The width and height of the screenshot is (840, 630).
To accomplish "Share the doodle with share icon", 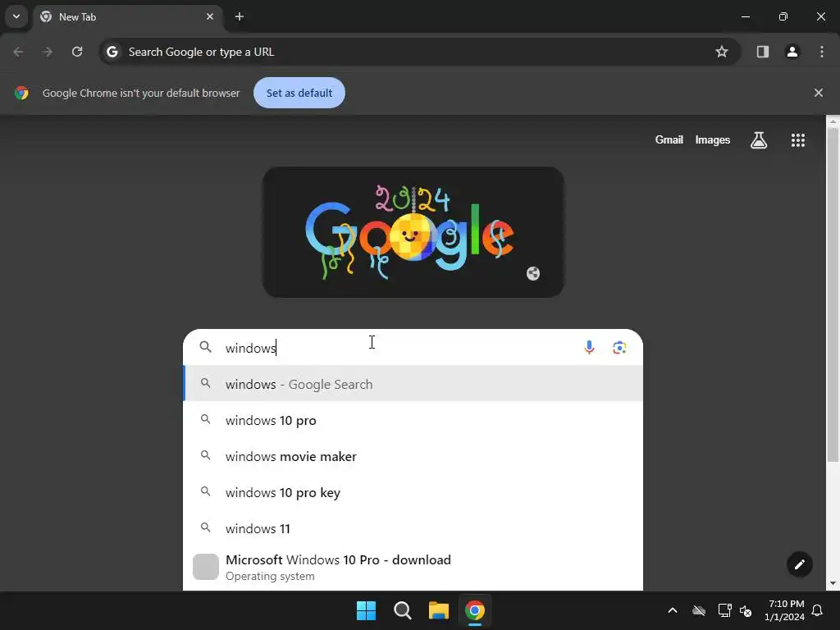I will pos(533,274).
